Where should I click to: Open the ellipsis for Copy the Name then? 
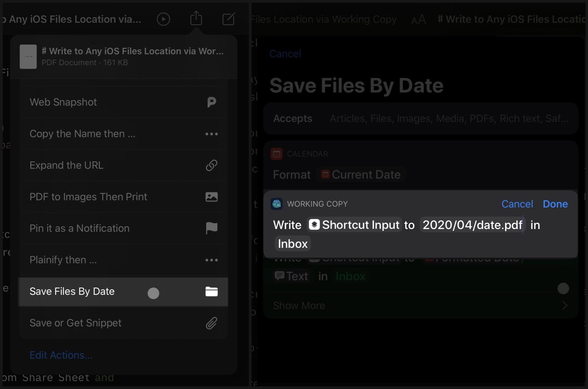(211, 134)
